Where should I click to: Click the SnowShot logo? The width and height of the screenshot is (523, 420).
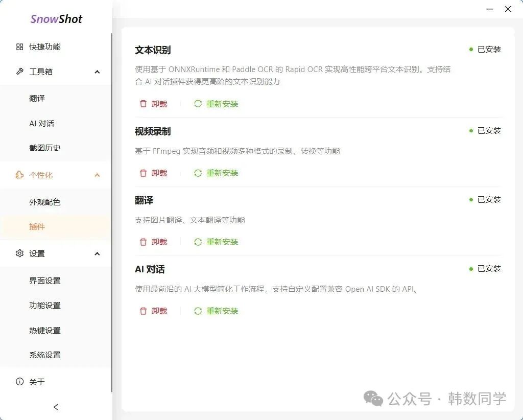coord(56,19)
